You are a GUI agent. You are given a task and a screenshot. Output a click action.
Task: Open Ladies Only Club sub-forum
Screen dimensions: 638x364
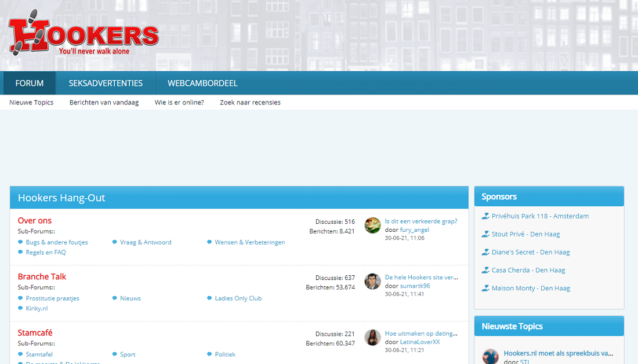click(238, 298)
